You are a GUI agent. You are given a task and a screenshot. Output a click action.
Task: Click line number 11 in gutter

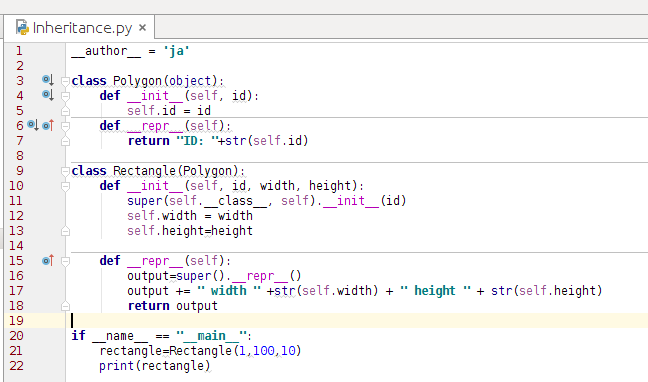pyautogui.click(x=16, y=201)
